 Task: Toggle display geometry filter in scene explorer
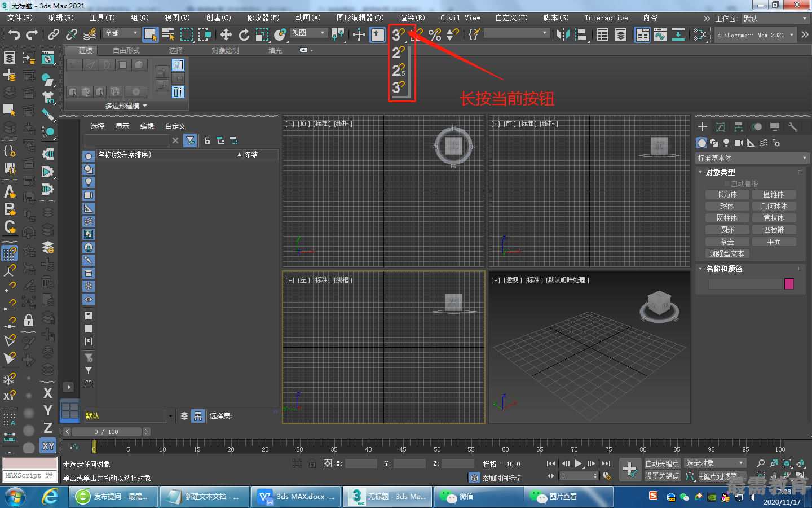coord(89,156)
